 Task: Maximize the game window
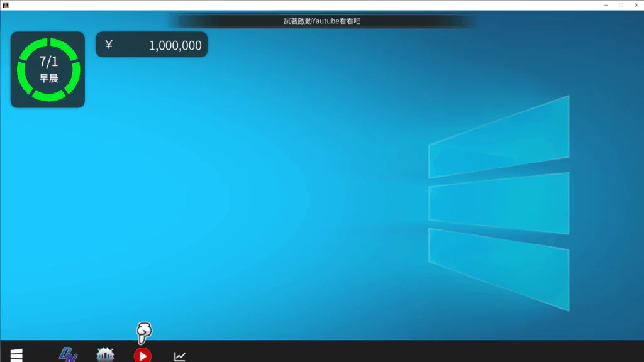[621, 5]
